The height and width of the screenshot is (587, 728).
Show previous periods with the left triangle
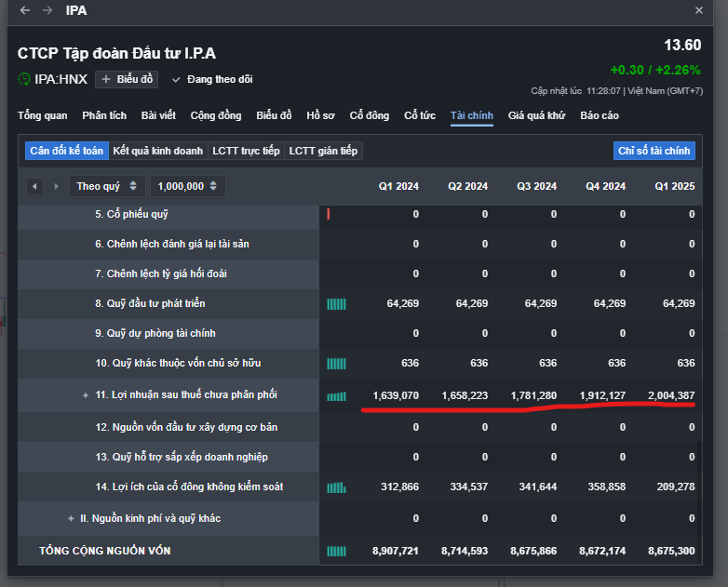coord(34,187)
